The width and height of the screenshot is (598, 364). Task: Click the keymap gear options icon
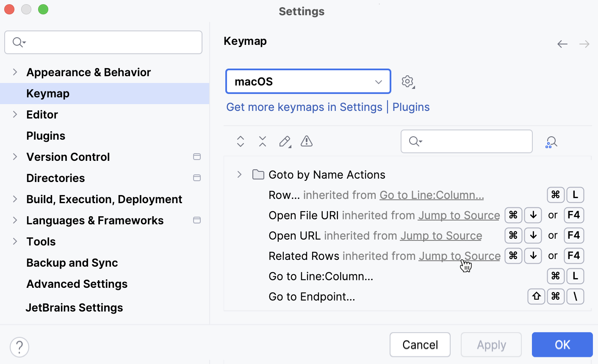407,81
